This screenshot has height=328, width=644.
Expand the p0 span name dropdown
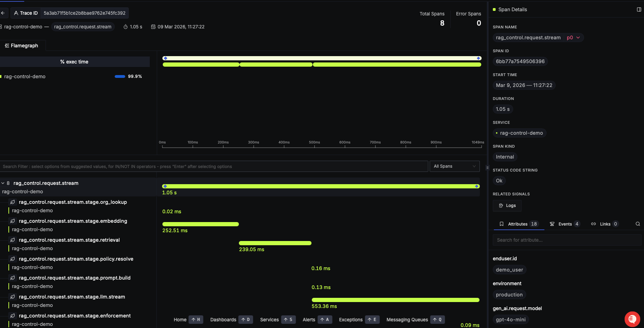573,38
